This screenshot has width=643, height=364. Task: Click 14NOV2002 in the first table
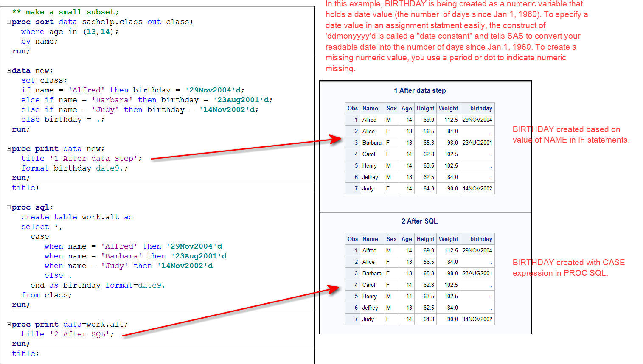(x=477, y=188)
